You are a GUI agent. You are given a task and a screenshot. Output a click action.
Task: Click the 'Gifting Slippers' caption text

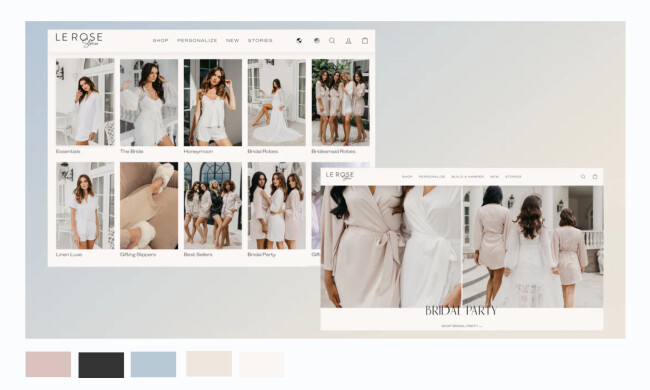[138, 254]
